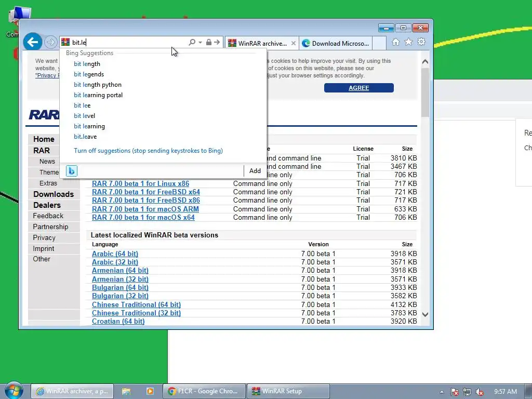Open Favorites star icon

pos(408,42)
